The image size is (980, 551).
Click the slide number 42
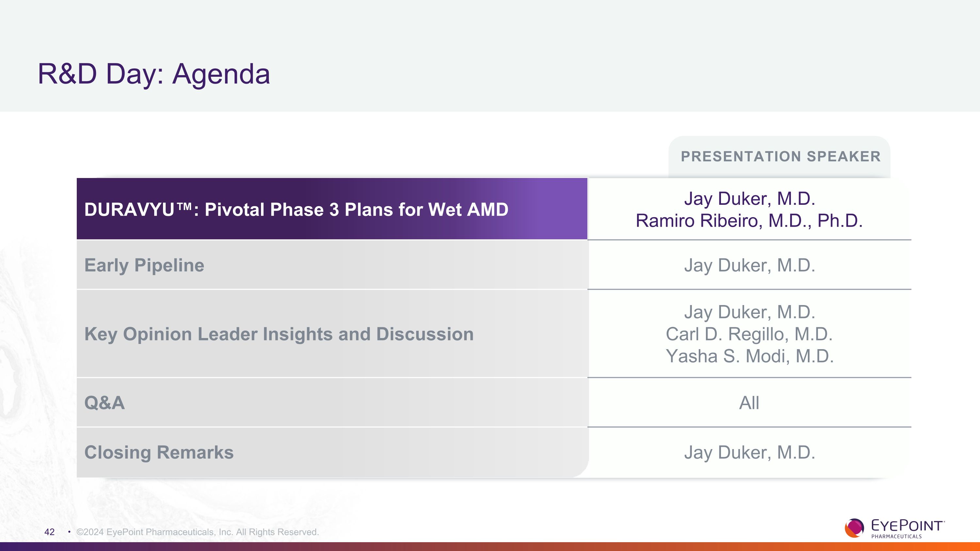49,532
